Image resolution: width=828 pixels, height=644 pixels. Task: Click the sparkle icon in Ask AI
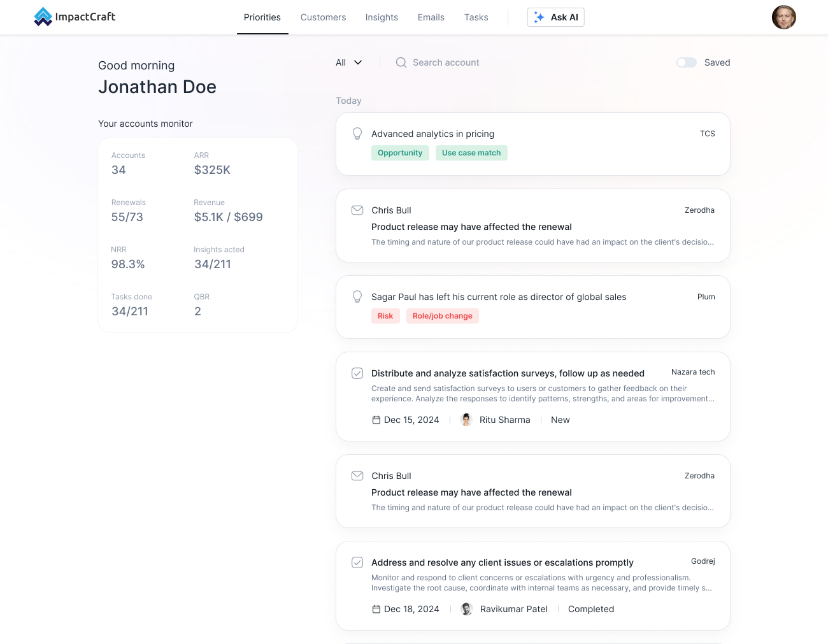539,17
